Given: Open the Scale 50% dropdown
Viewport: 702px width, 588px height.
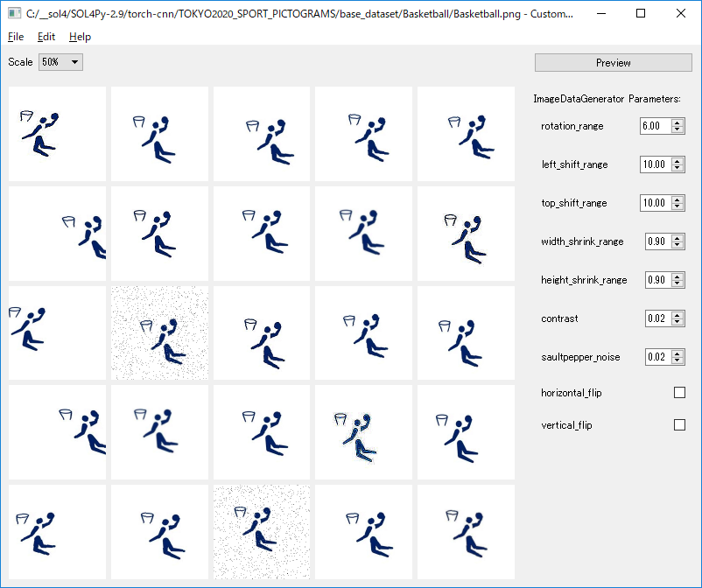Looking at the screenshot, I should [60, 62].
